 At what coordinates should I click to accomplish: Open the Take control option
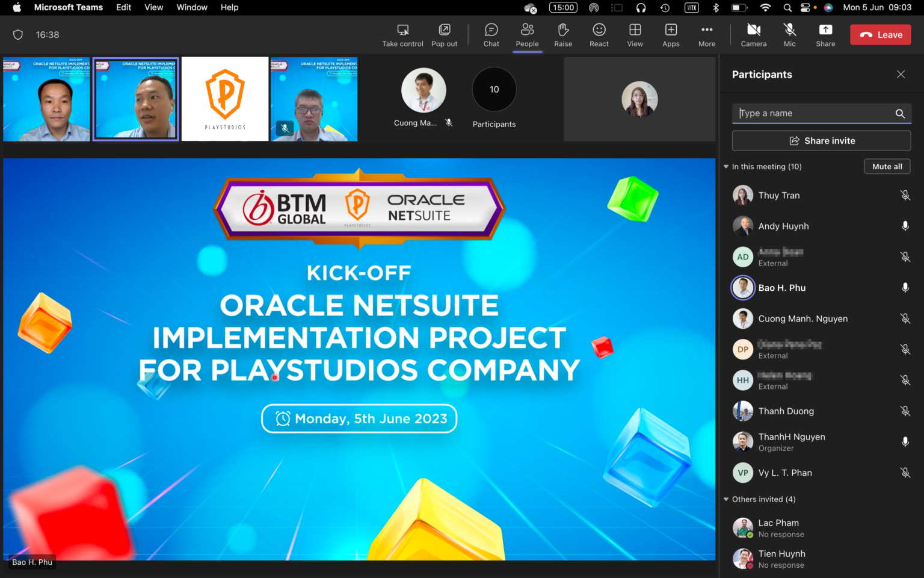pos(402,36)
